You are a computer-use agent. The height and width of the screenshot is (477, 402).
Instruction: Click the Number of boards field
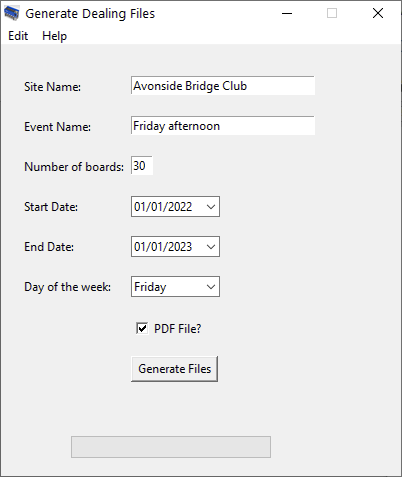pos(142,166)
